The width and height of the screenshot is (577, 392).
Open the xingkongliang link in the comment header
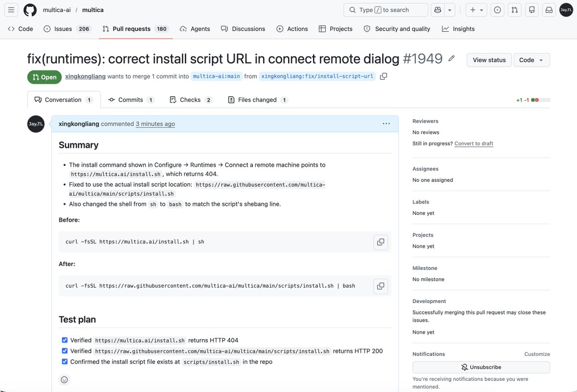(x=79, y=124)
